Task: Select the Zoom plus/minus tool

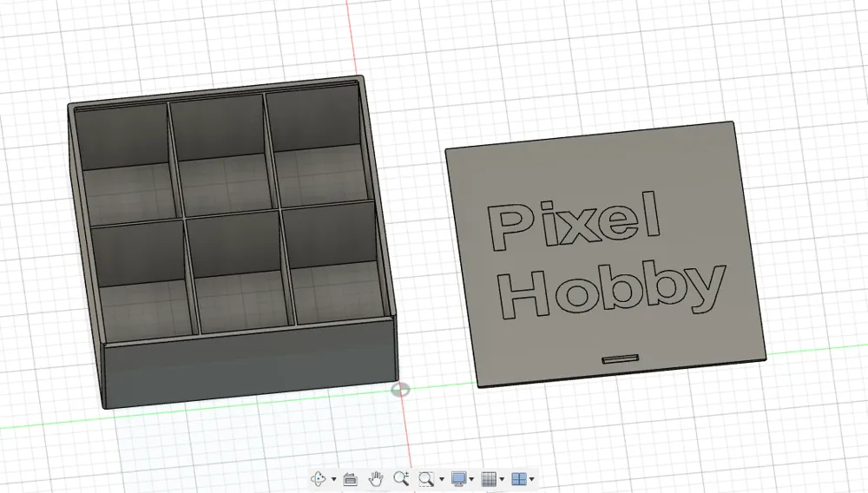Action: click(401, 478)
